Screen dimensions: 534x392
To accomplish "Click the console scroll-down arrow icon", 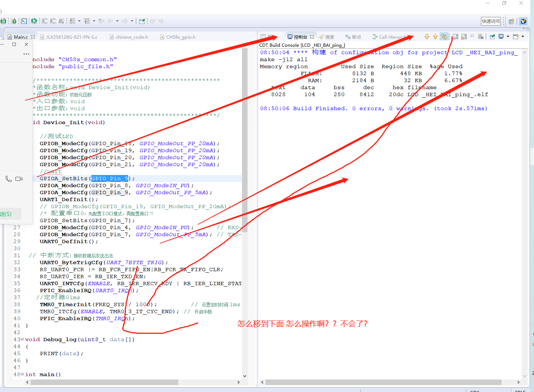I will [427, 36].
